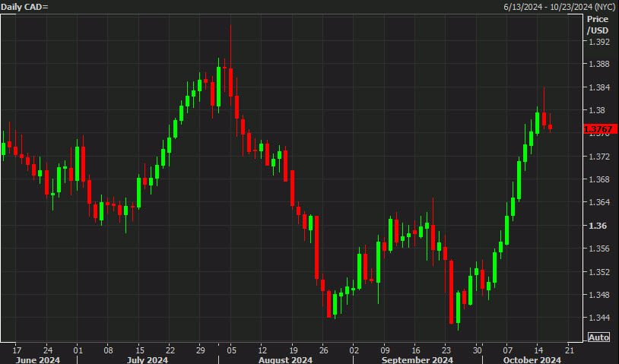Click the 02 date tick for September

pos(354,350)
